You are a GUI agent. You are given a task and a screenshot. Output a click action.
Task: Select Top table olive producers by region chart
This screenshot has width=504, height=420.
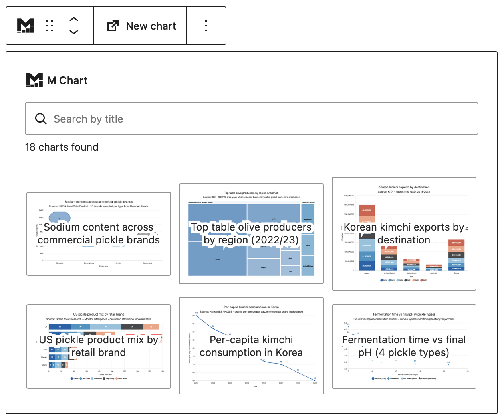(x=251, y=234)
